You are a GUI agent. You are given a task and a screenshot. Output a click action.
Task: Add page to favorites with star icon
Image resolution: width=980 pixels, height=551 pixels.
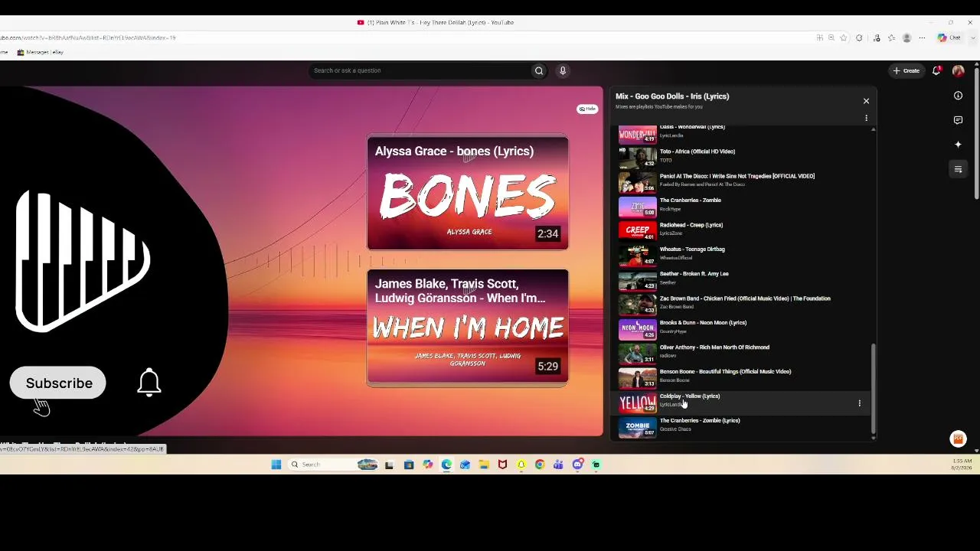[x=843, y=37]
